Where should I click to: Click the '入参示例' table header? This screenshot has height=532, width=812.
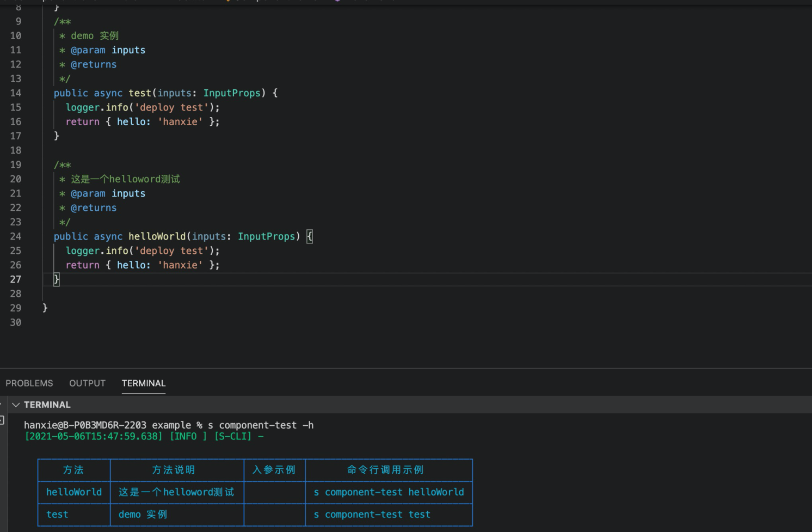pos(274,470)
